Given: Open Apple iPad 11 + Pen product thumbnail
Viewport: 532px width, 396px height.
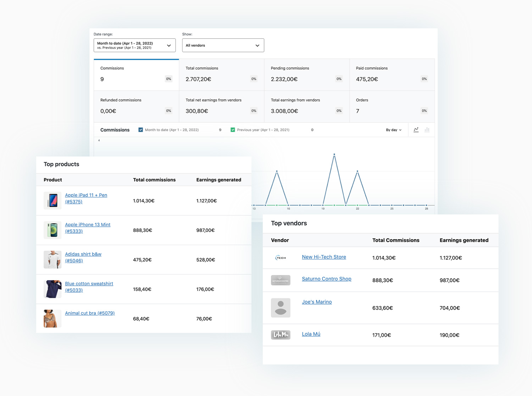Looking at the screenshot, I should [x=52, y=201].
